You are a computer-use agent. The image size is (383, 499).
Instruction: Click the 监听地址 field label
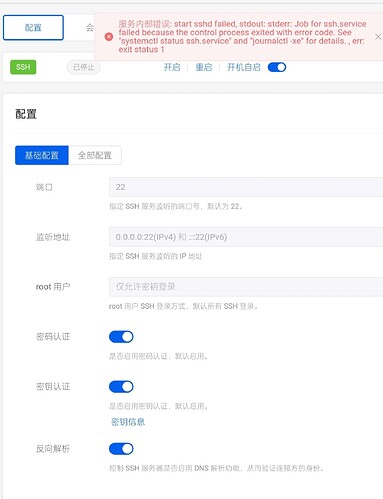[53, 237]
